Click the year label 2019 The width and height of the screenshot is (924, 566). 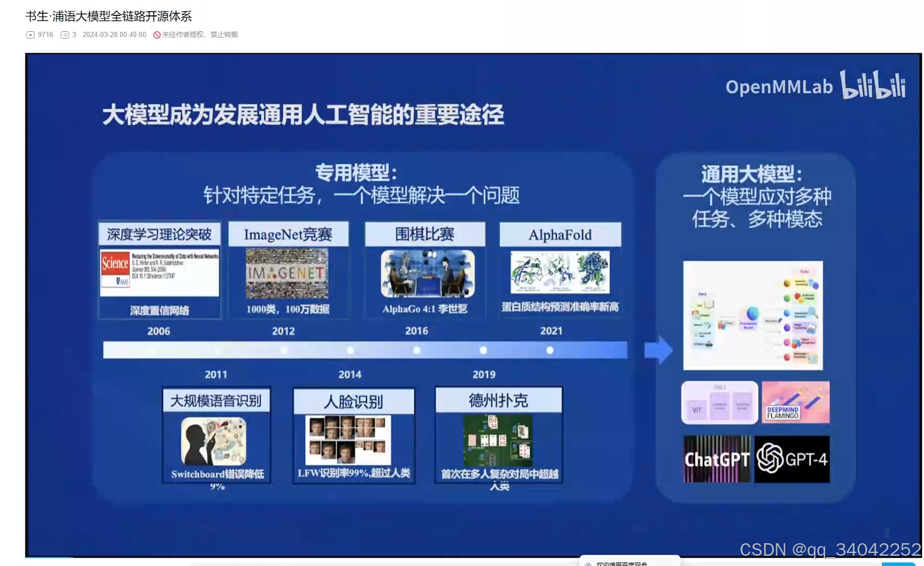click(x=484, y=374)
